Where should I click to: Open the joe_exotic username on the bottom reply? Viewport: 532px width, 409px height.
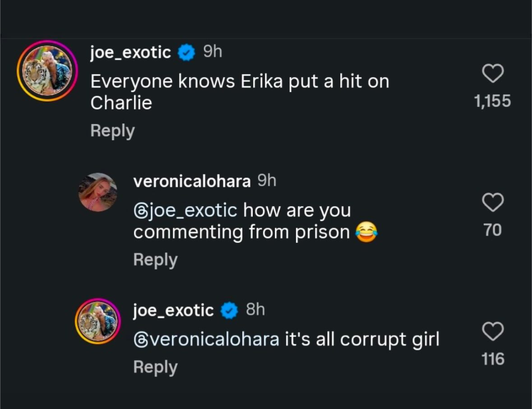click(x=173, y=310)
